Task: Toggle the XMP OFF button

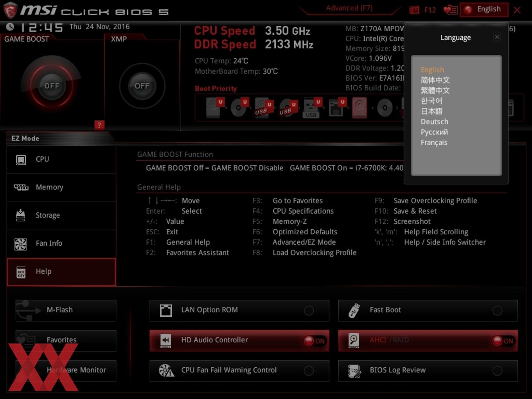Action: point(142,86)
